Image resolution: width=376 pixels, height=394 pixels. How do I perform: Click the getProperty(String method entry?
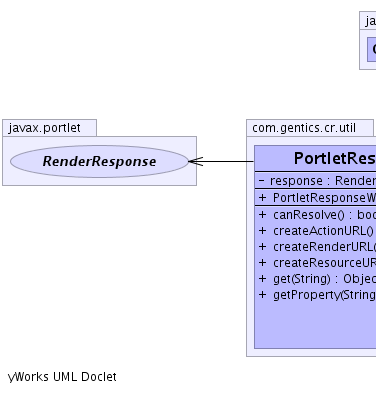point(317,295)
